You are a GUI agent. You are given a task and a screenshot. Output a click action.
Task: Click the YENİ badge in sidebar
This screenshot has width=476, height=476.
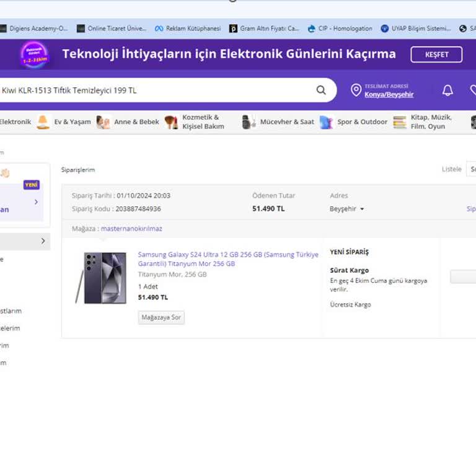pos(32,185)
